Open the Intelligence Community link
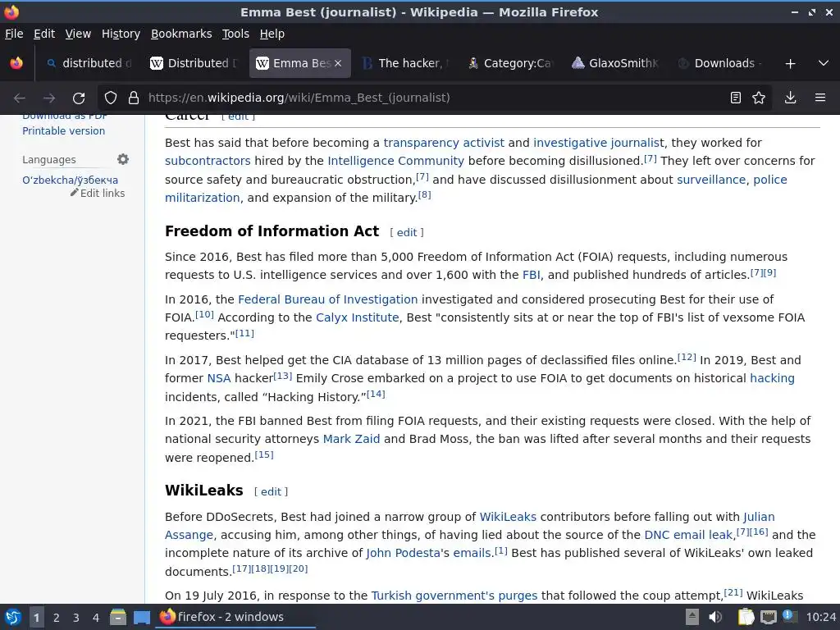Viewport: 840px width, 630px height. pyautogui.click(x=396, y=161)
